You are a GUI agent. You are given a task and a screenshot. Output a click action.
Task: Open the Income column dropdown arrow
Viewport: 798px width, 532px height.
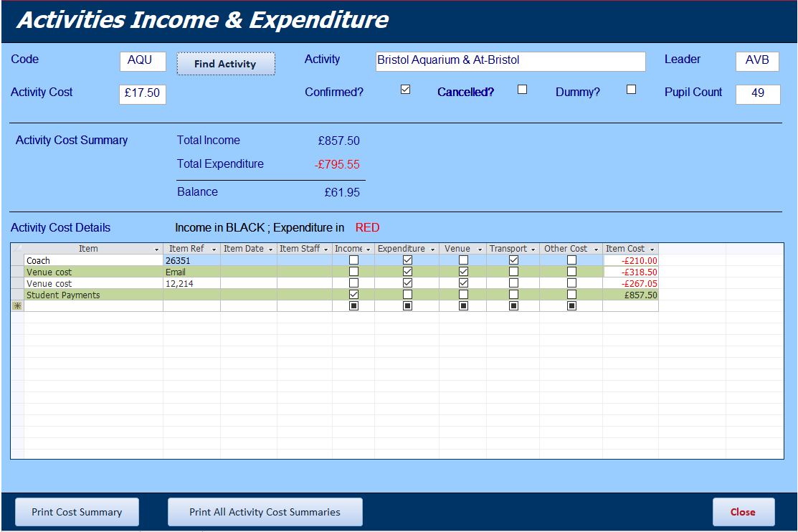(369, 249)
